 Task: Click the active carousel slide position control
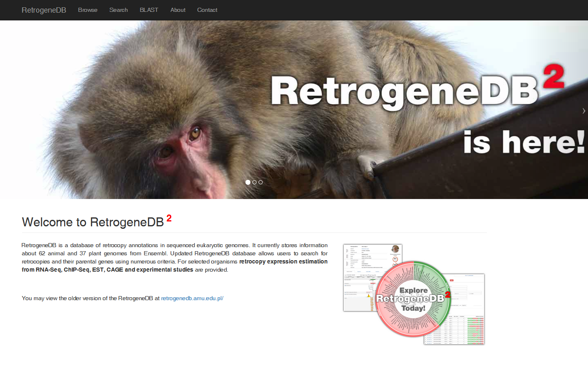click(x=248, y=182)
